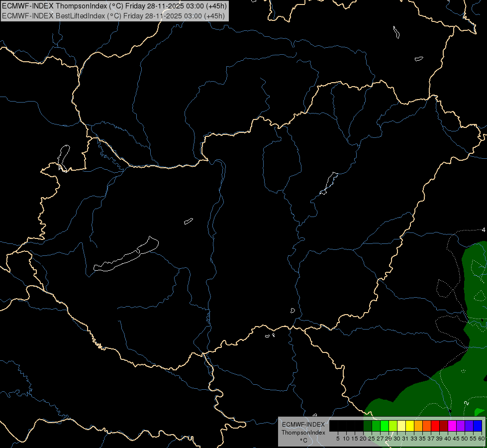This screenshot has height=448, width=487.
Task: Click the dotted contour label 2
Action: [x=466, y=403]
